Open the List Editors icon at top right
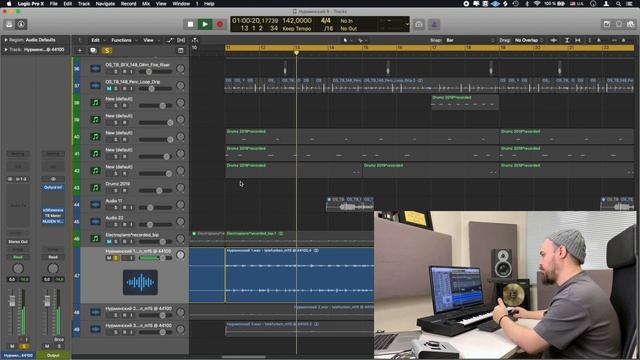The width and height of the screenshot is (640, 360). pyautogui.click(x=607, y=24)
